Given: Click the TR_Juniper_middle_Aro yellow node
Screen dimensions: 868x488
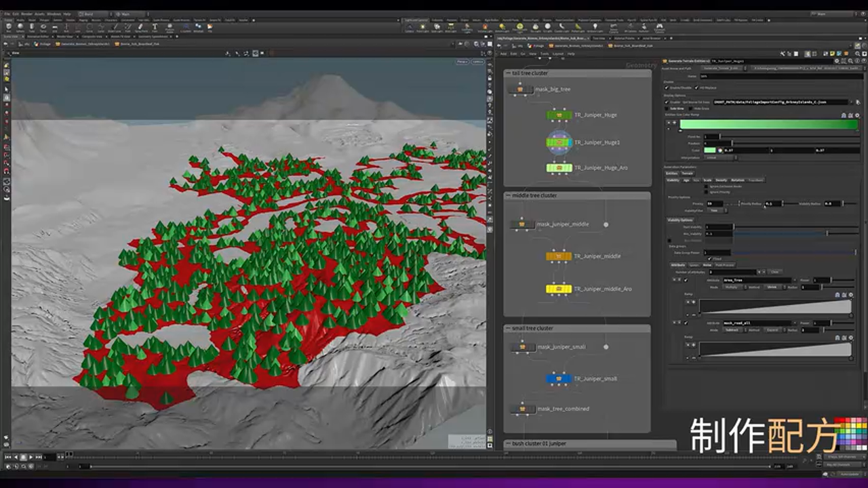Looking at the screenshot, I should click(x=559, y=289).
